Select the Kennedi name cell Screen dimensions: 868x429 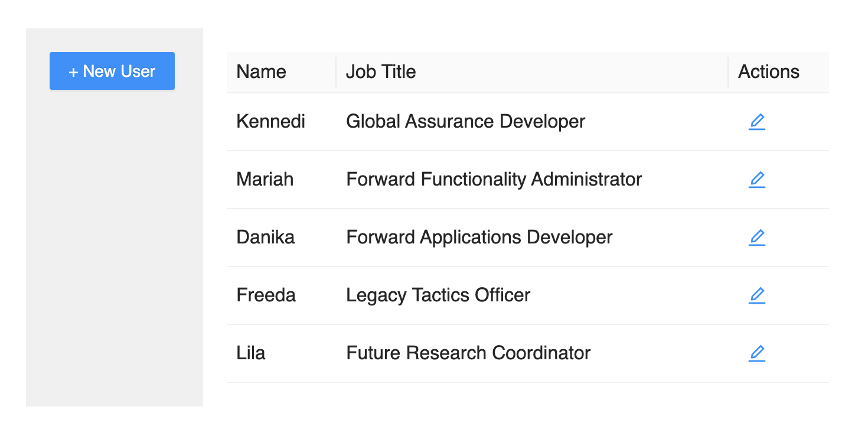click(270, 122)
